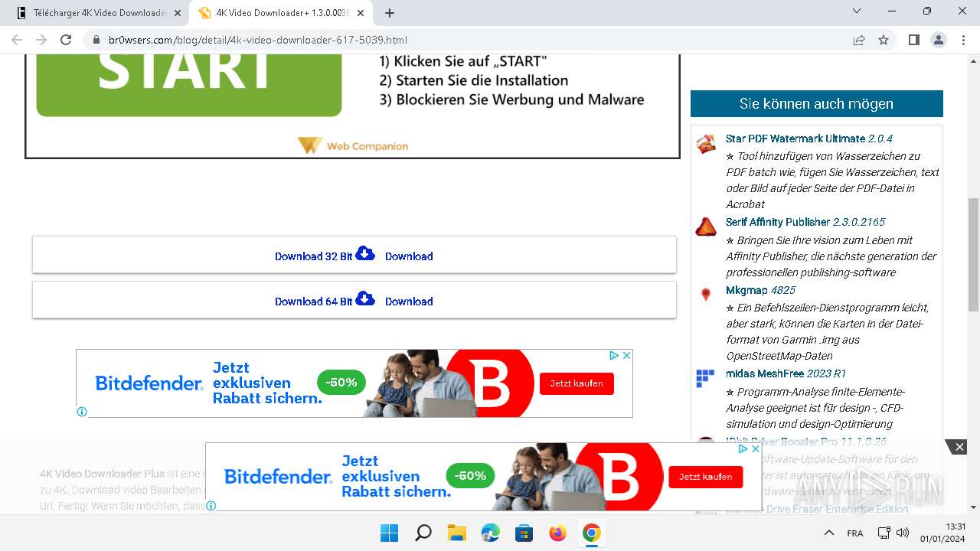Open a new browser tab
The image size is (980, 551).
(390, 13)
